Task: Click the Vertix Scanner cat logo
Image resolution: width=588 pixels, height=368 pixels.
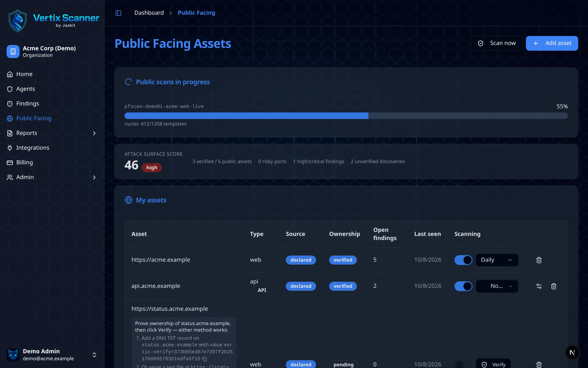Action: click(x=18, y=21)
